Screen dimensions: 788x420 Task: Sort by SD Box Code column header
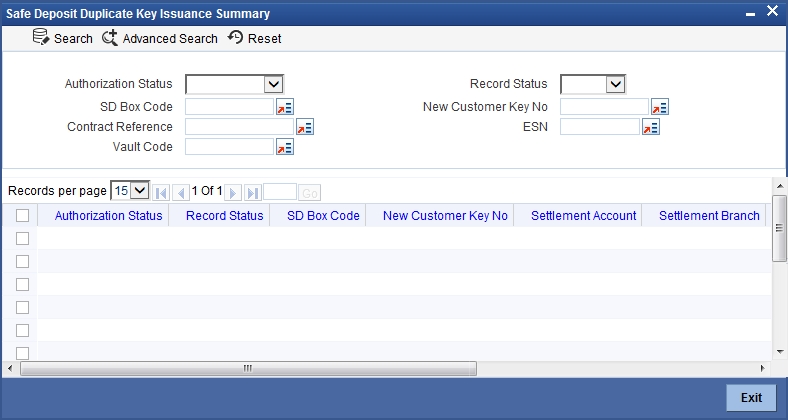(323, 216)
